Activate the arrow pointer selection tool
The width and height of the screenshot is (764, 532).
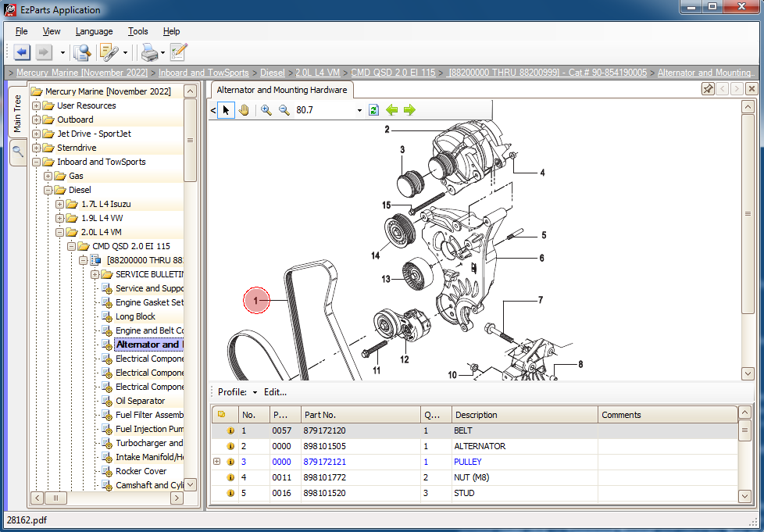(x=226, y=110)
